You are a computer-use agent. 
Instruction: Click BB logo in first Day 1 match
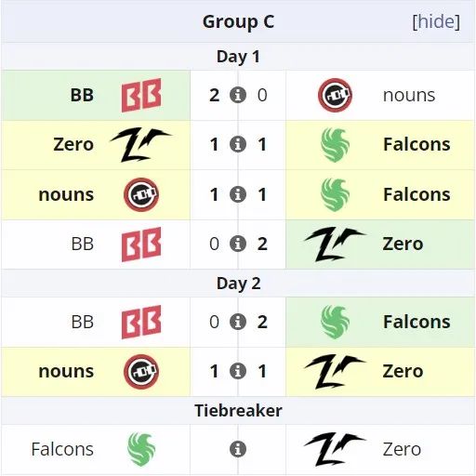click(x=141, y=95)
